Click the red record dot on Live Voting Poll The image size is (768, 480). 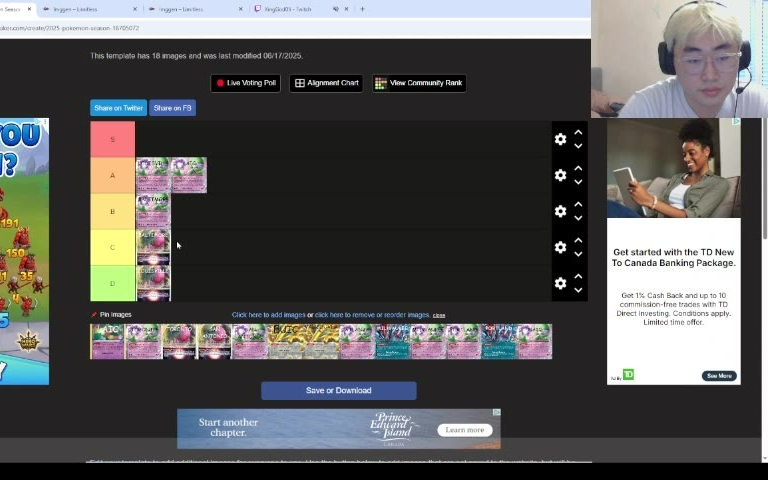pyautogui.click(x=220, y=83)
